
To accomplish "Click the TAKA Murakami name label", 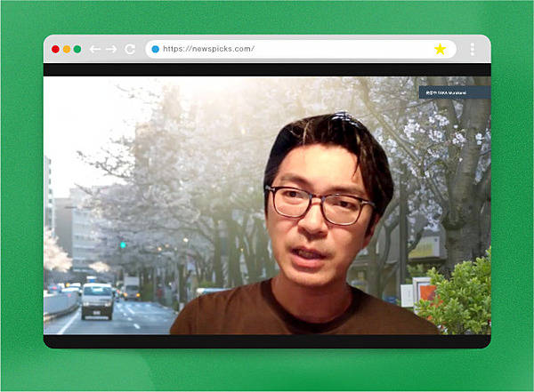I will pos(454,92).
